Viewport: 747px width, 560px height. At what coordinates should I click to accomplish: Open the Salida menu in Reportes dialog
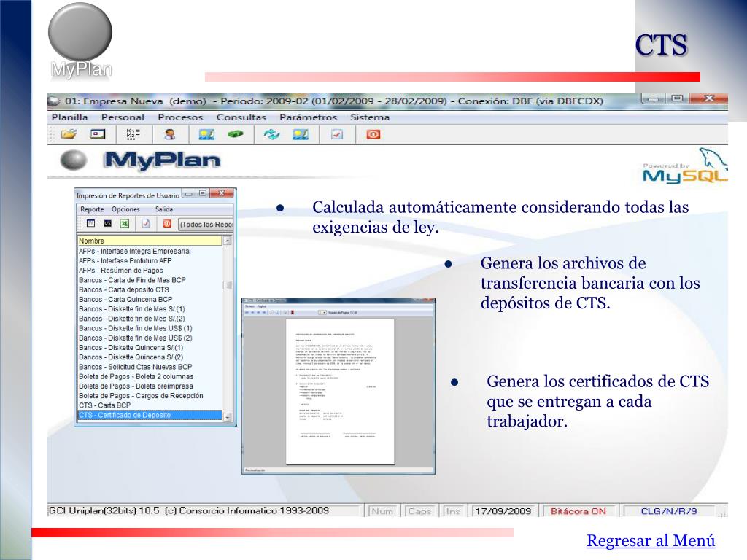164,209
